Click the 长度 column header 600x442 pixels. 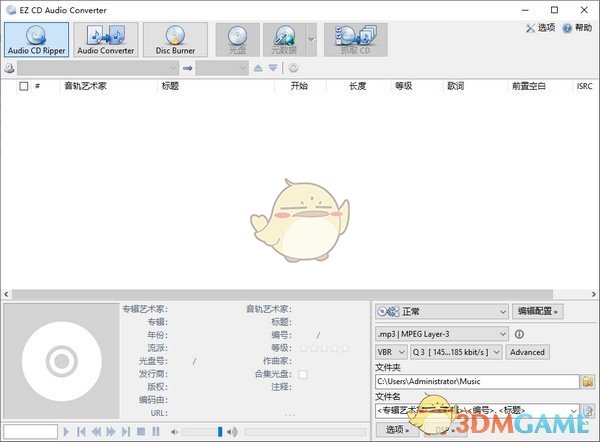coord(357,86)
